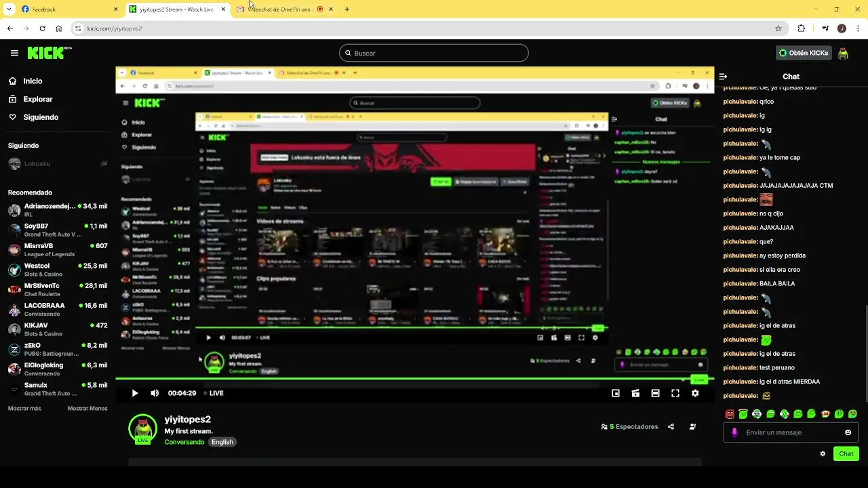
Task: Send the message with the green Chat button
Action: click(x=846, y=454)
